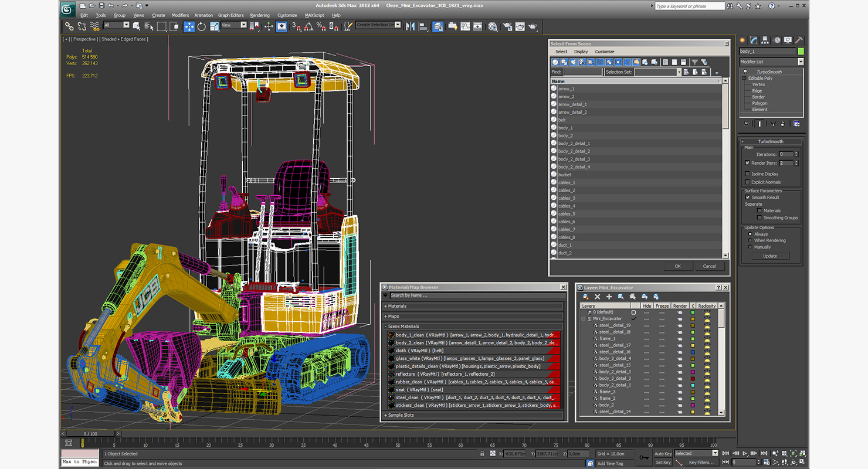Click the TurboSmooth Update button
868x469 pixels.
pyautogui.click(x=770, y=256)
